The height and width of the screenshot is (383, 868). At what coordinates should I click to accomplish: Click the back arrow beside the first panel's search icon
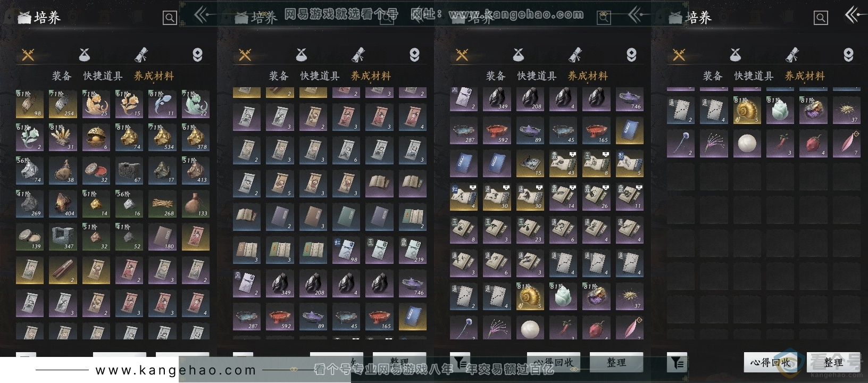tap(202, 15)
